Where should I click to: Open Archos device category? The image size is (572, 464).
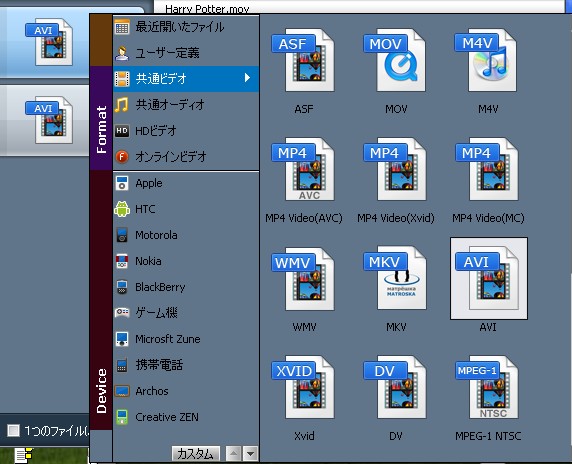186,391
